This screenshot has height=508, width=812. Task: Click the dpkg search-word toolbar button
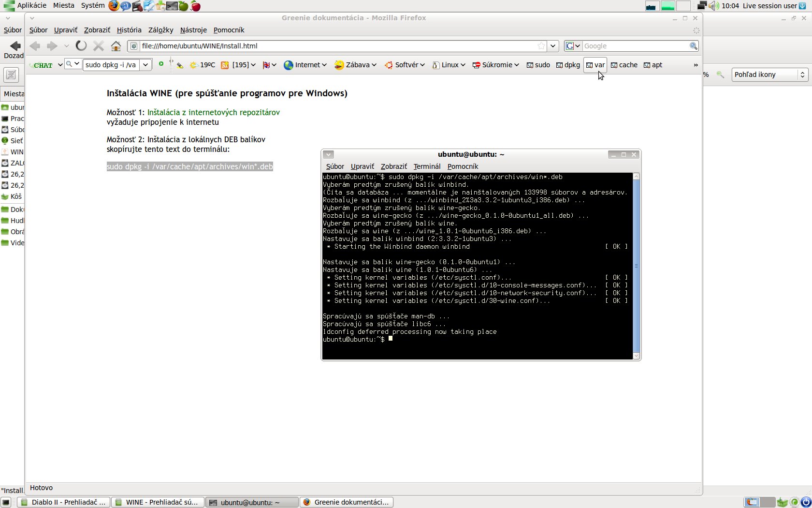click(x=568, y=65)
